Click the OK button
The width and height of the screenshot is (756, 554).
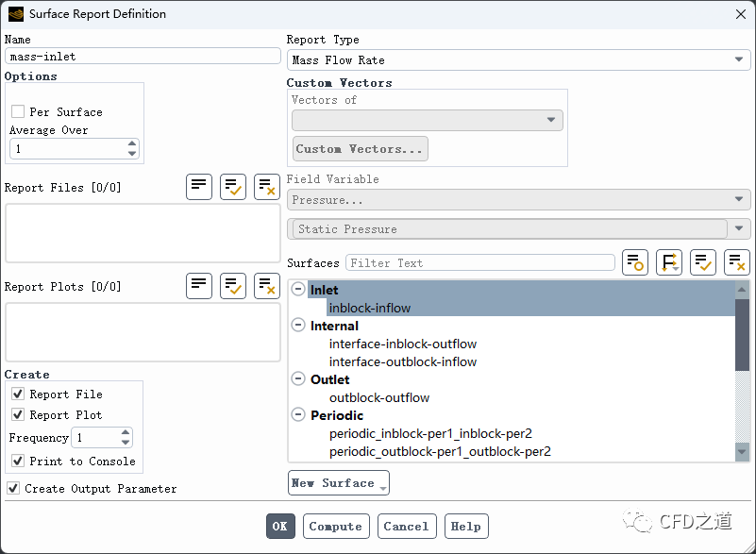coord(280,526)
